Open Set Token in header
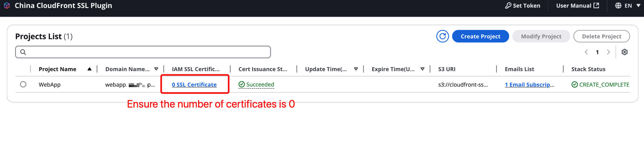 tap(523, 6)
